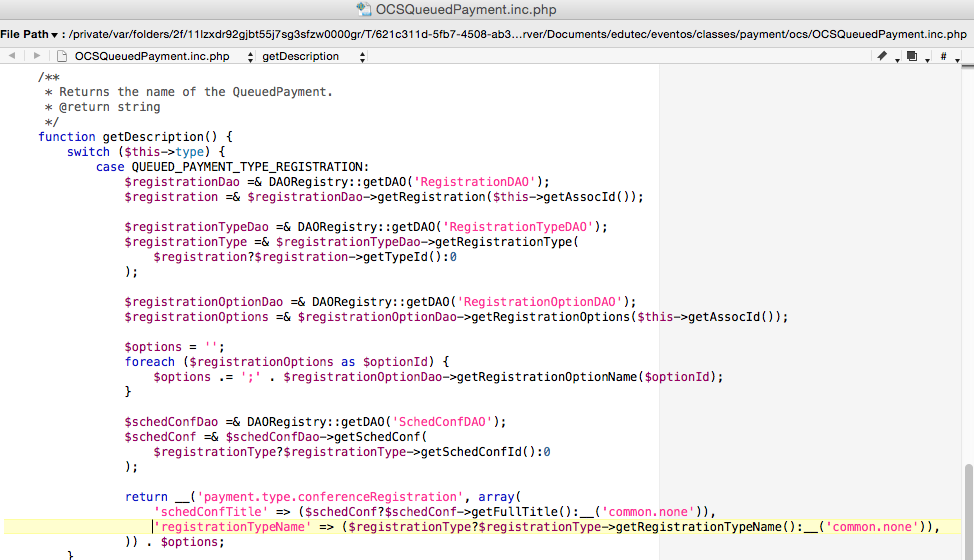Expand the getDescription function popup
974x560 pixels.
click(315, 56)
